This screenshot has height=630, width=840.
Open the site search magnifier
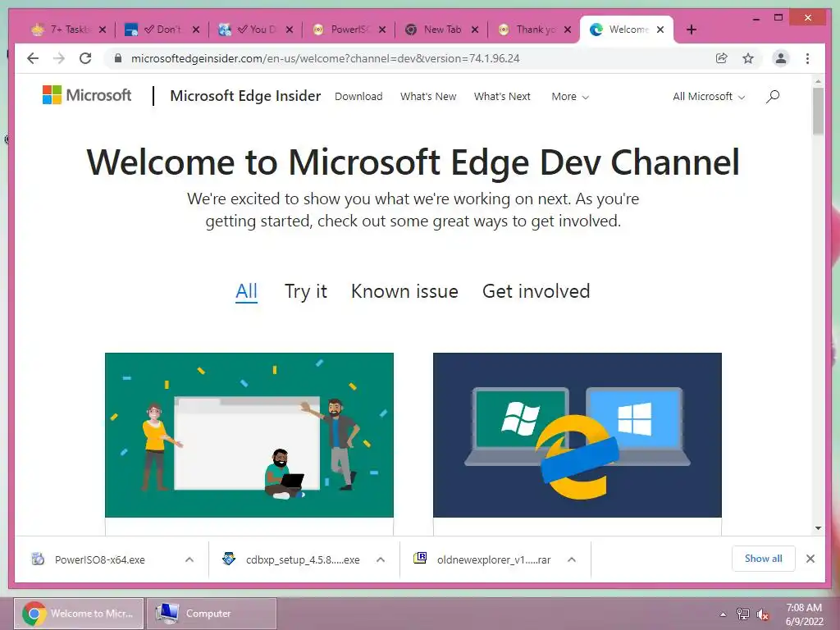(773, 97)
